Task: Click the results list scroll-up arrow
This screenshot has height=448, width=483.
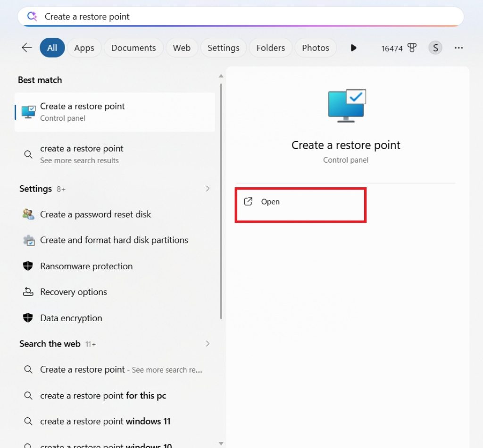Action: (x=221, y=76)
